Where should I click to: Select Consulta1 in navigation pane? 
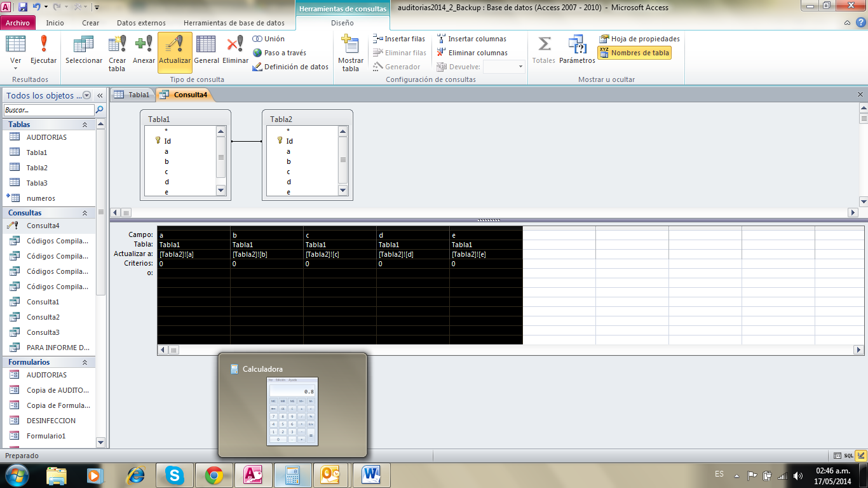click(50, 302)
